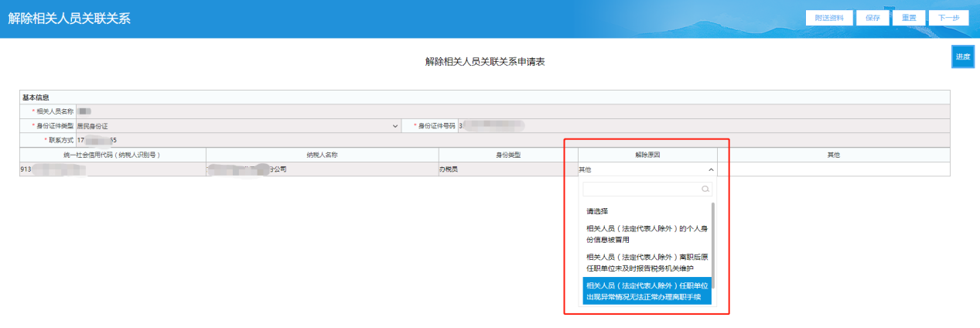Open the 进度 progress panel
The image size is (980, 328).
coord(962,56)
